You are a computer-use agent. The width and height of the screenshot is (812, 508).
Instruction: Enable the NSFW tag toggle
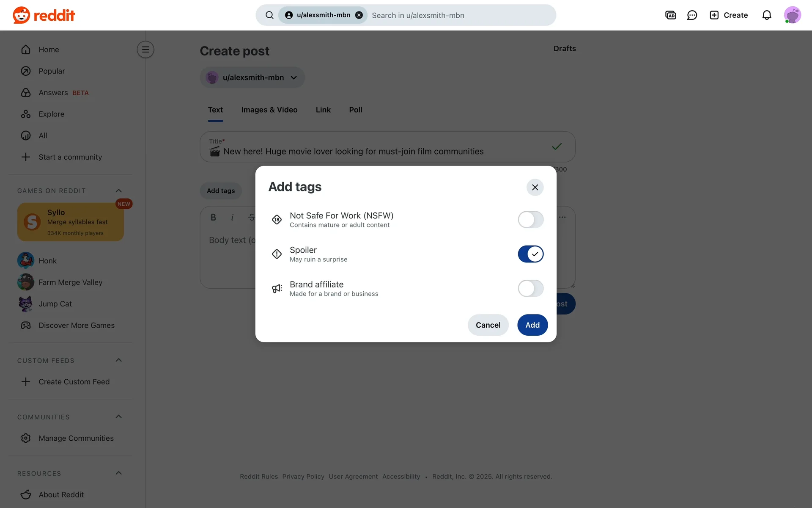click(x=530, y=220)
